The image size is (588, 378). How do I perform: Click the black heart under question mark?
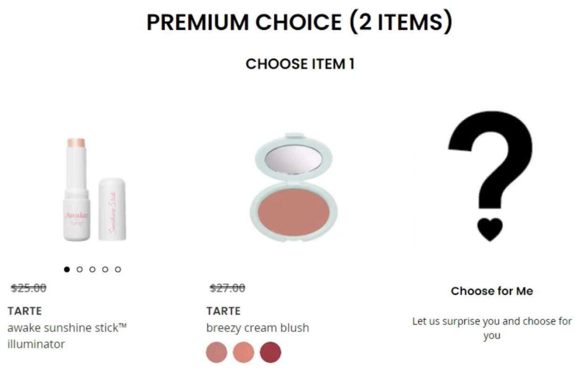tap(490, 229)
